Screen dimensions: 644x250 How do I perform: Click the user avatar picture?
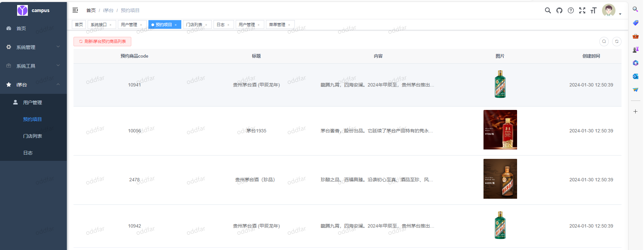[x=608, y=10]
